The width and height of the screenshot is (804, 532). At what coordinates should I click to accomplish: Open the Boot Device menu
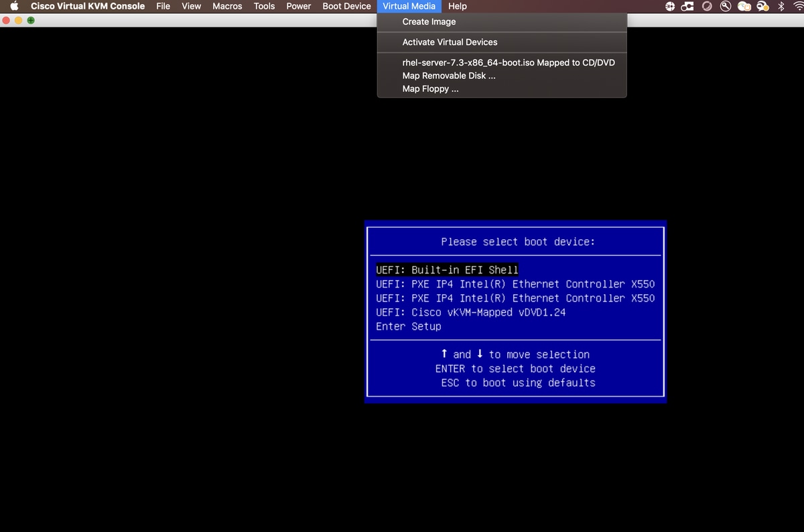[346, 6]
